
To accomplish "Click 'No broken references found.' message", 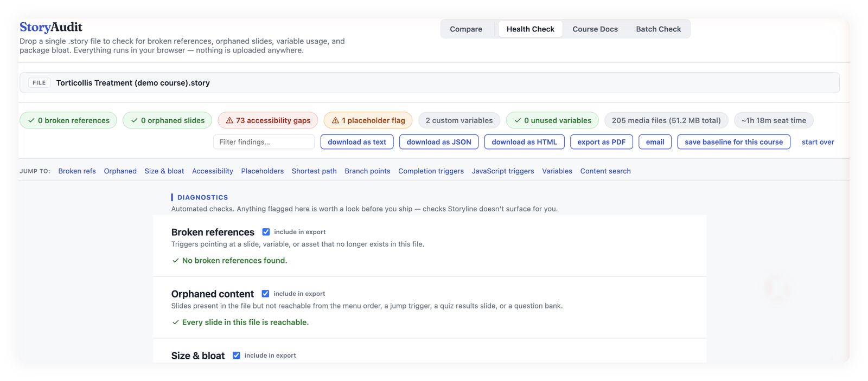I will tap(234, 261).
